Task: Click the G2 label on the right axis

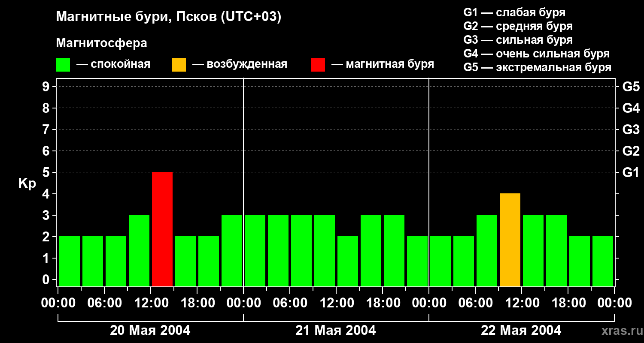Action: pos(631,151)
